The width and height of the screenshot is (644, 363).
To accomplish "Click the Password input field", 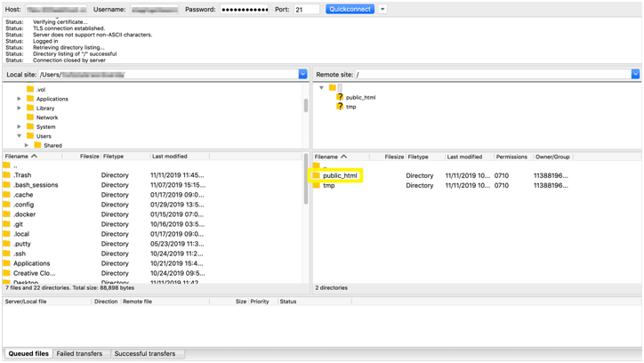I will [245, 10].
